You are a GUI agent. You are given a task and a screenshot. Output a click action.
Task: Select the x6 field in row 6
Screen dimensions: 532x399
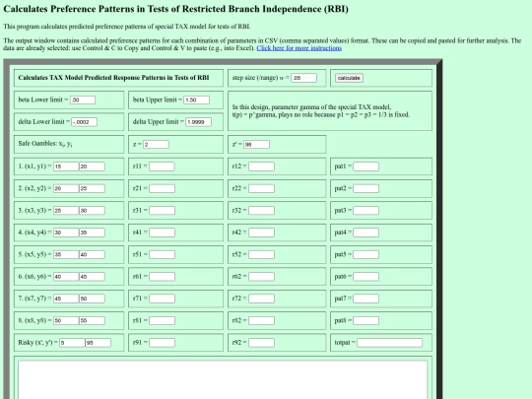pyautogui.click(x=66, y=277)
